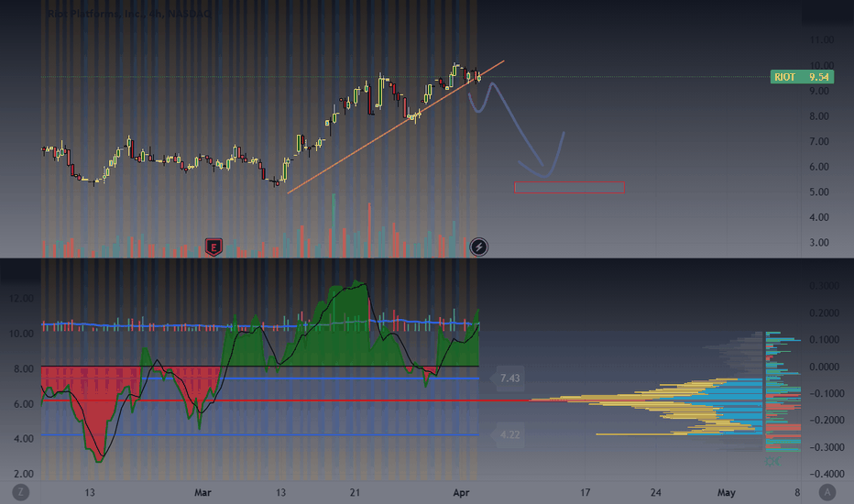The height and width of the screenshot is (504, 854).
Task: Click the 2.00 indicator scale label
Action: 24,474
